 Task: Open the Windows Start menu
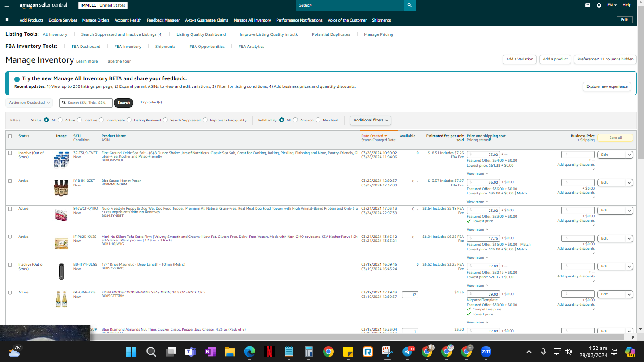(x=131, y=352)
